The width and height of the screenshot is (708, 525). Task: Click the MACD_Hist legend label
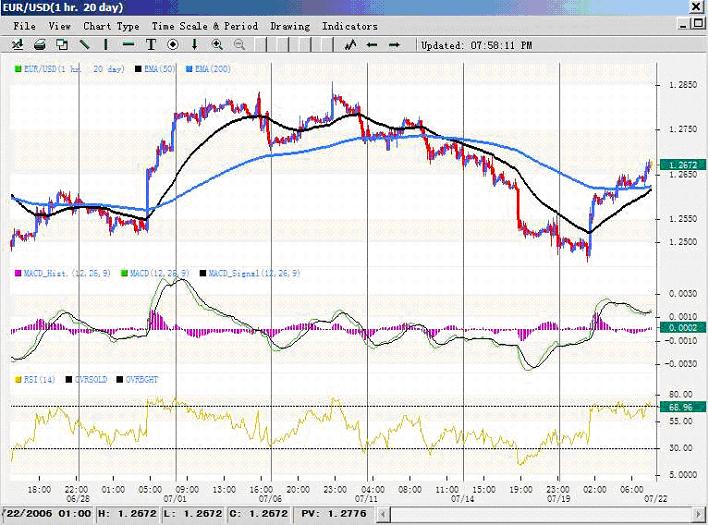[67, 274]
